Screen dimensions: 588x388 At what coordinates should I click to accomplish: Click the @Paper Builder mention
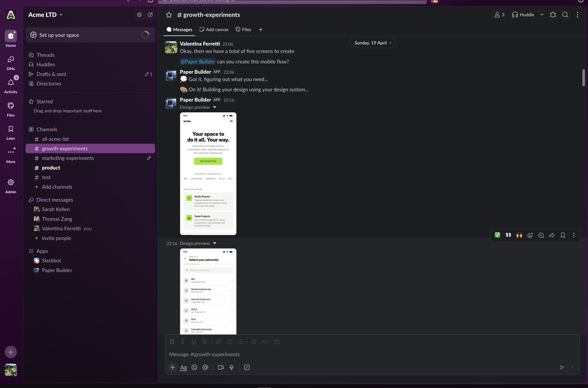point(197,61)
